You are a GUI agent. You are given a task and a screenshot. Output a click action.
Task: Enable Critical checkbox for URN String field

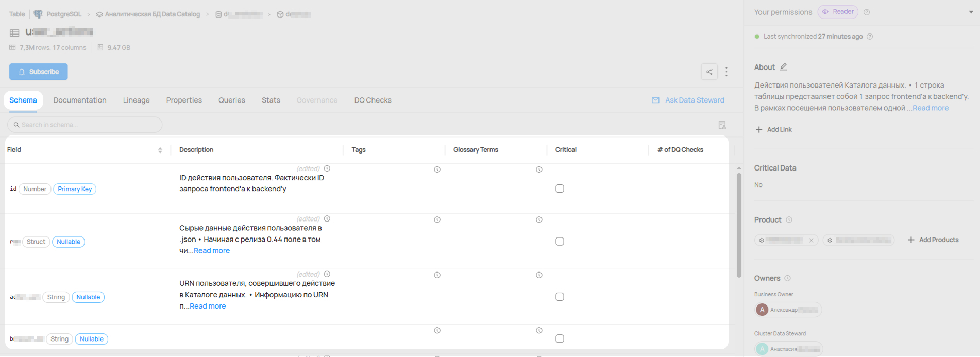(560, 297)
